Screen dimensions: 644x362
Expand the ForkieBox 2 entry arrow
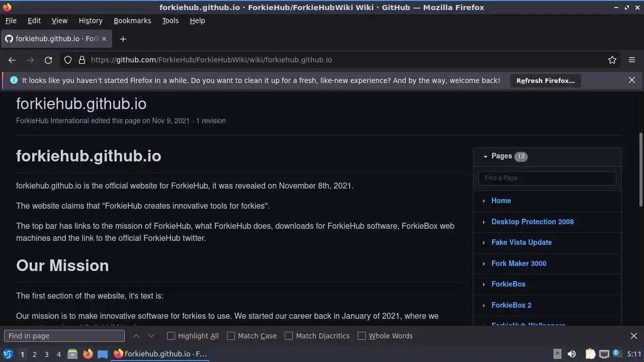[x=484, y=305]
